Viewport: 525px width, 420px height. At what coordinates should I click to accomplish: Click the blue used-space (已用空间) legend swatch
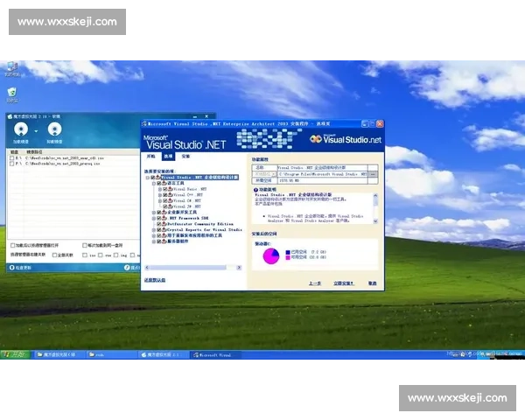click(x=288, y=252)
